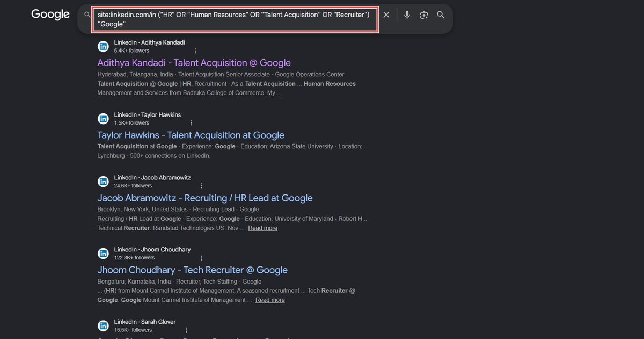Screen dimensions: 644x339
Task: Click the magnifier search button
Action: click(441, 15)
